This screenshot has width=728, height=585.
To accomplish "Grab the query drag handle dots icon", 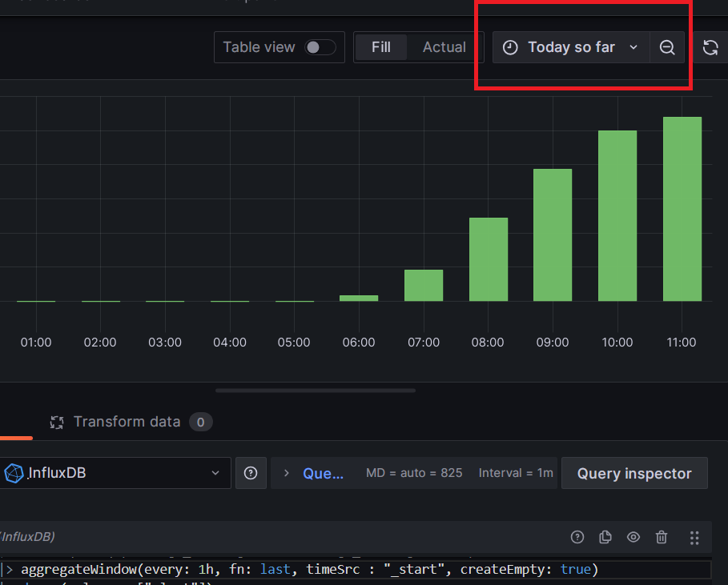I will tap(694, 537).
